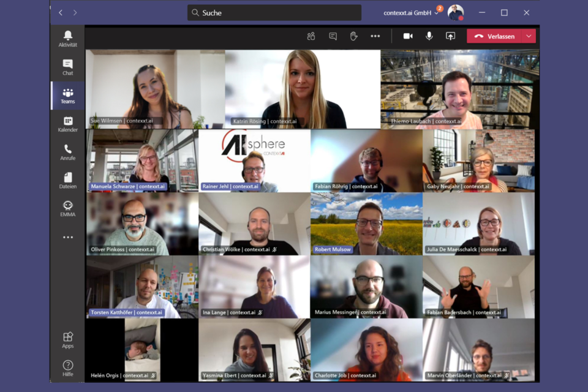Minimize the Teams window
The image size is (588, 392).
pos(482,13)
